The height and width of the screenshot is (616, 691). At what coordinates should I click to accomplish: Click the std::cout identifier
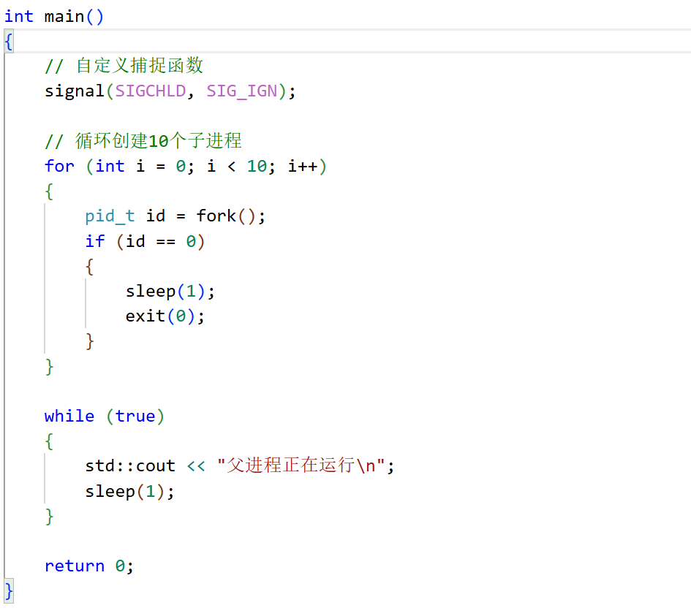[x=130, y=466]
